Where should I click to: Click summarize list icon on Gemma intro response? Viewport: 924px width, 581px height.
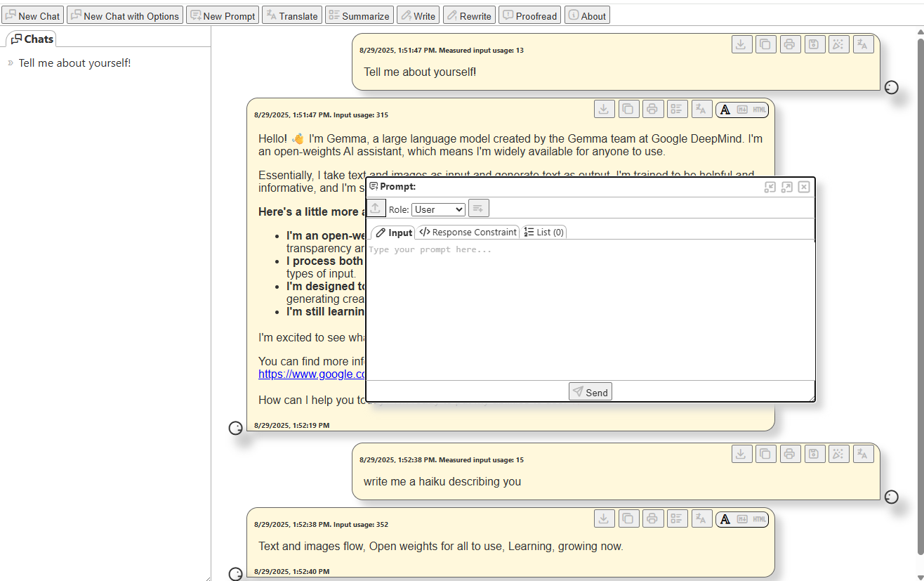tap(677, 109)
